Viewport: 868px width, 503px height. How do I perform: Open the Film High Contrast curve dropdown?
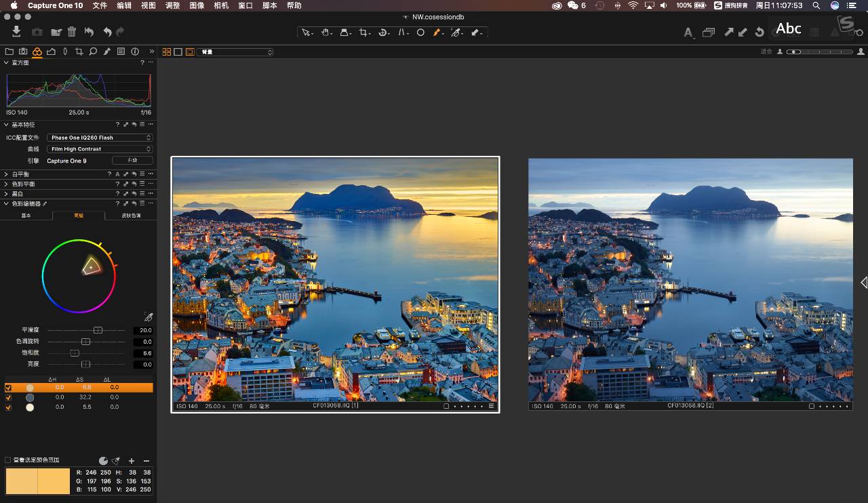(x=99, y=148)
